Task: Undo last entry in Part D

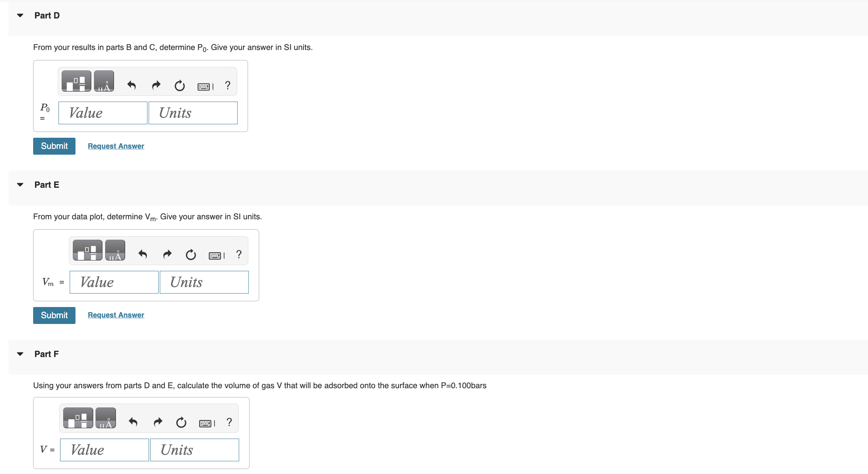Action: click(x=132, y=85)
